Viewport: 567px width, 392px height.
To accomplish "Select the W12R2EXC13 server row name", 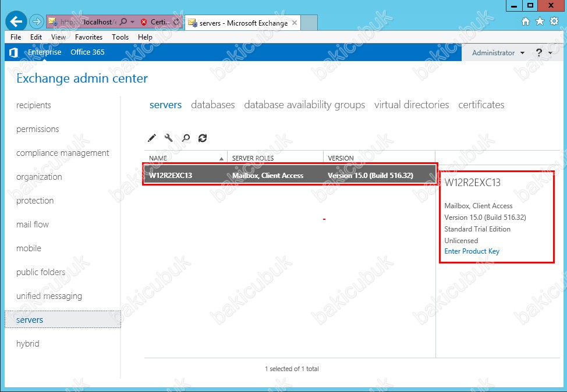I will click(171, 176).
